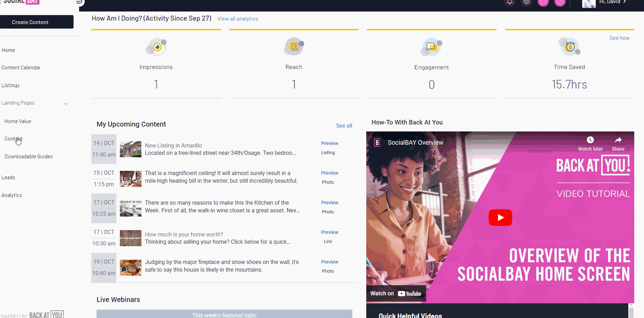Collapse the sidebar with the hamburger icon
The height and width of the screenshot is (318, 644).
click(x=79, y=2)
